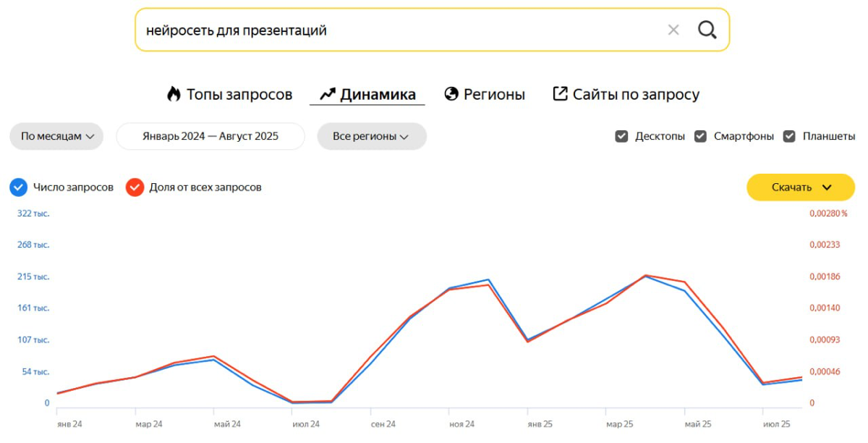868x443 pixels.
Task: Click the 215 тыс. axis label
Action: click(x=33, y=277)
